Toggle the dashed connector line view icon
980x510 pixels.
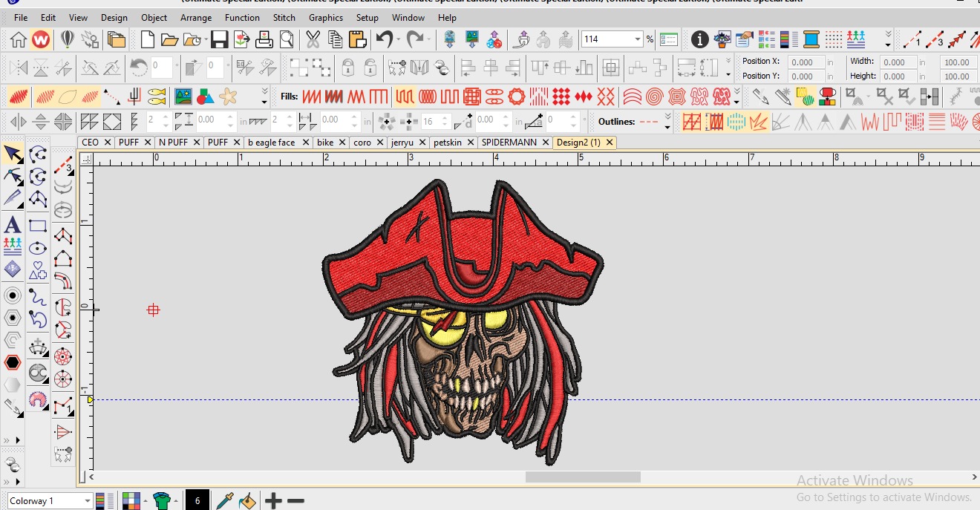pyautogui.click(x=111, y=97)
